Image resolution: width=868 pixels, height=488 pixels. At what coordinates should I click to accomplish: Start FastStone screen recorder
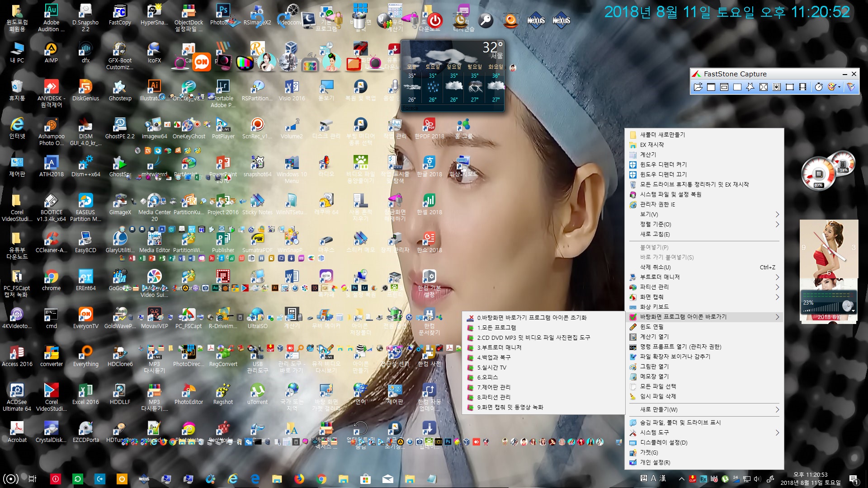(x=803, y=87)
